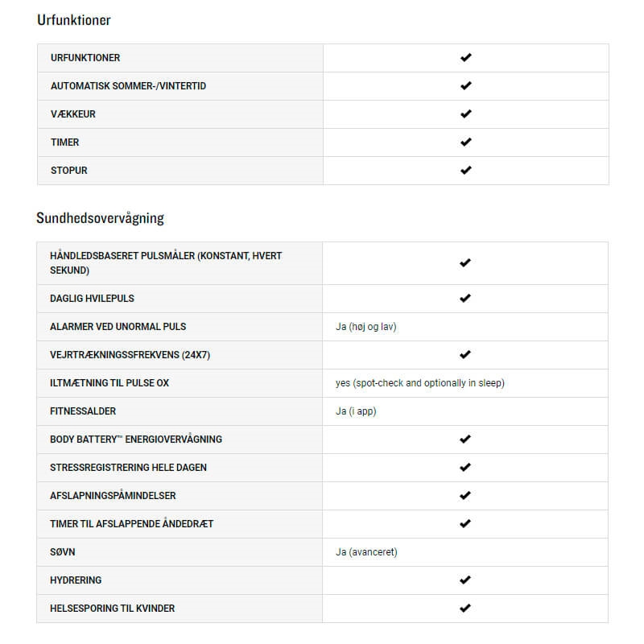
Task: Click the Helsesporing til kvinder checkmark
Action: [x=464, y=609]
